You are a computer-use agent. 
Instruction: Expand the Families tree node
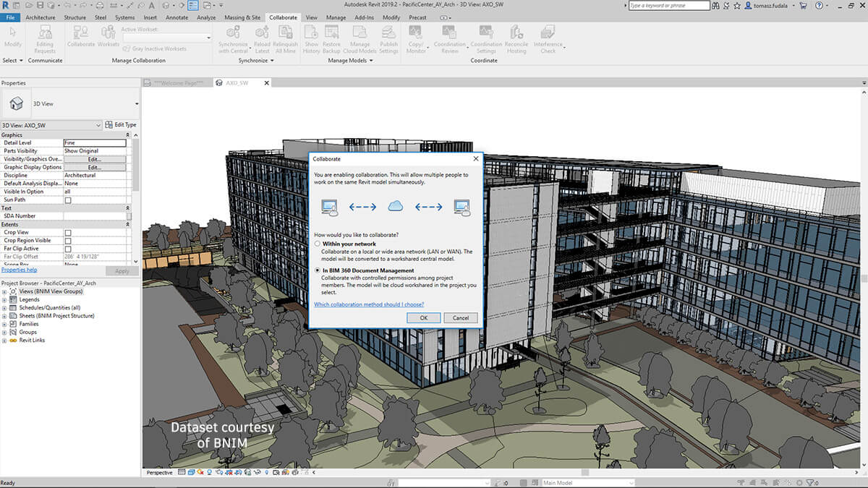coord(4,324)
